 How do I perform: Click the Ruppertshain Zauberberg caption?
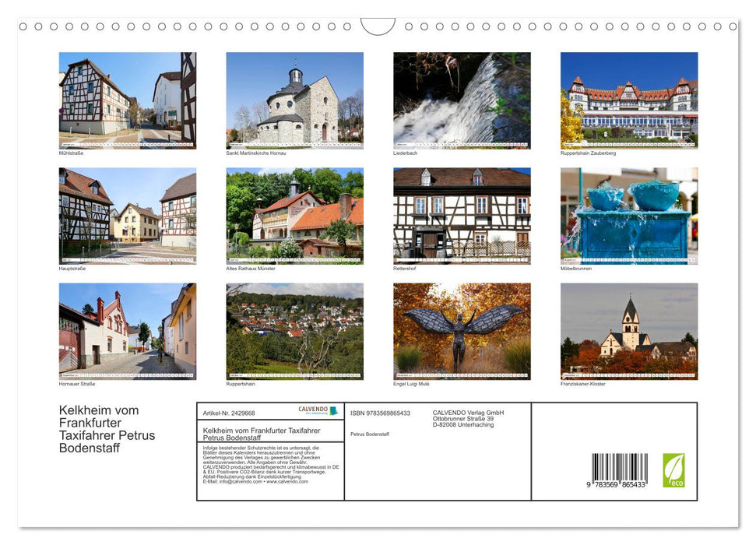pyautogui.click(x=588, y=153)
